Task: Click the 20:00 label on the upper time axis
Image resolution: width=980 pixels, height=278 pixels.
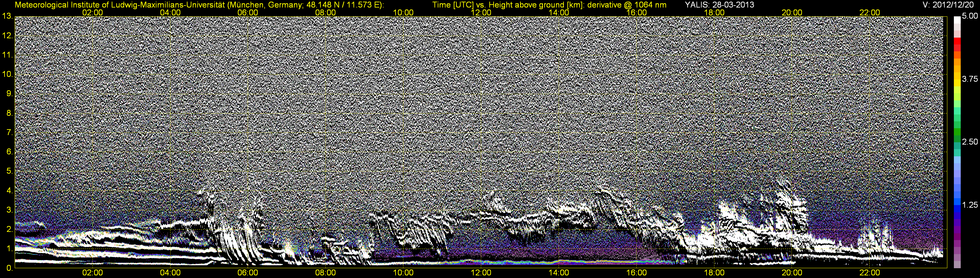Action: click(x=792, y=12)
